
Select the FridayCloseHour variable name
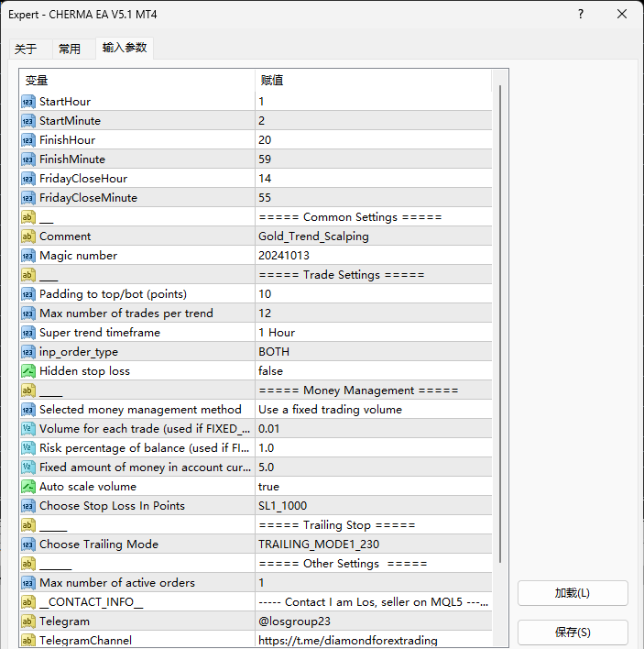(83, 179)
